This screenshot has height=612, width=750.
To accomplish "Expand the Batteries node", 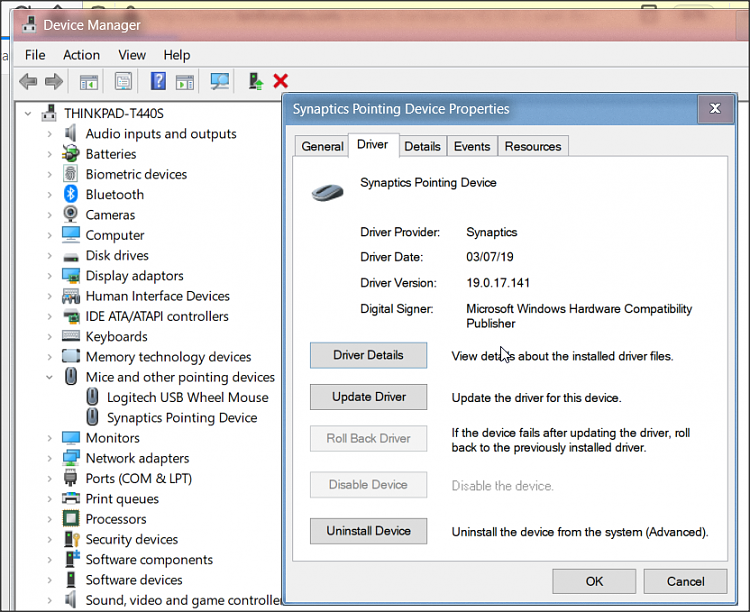I will pyautogui.click(x=50, y=154).
